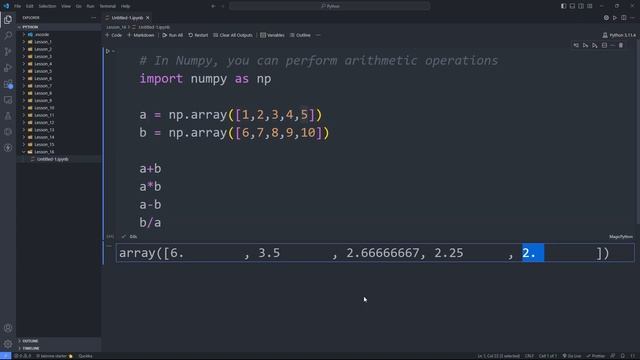Open the Edit menu
Image resolution: width=640 pixels, height=360 pixels.
click(x=30, y=6)
